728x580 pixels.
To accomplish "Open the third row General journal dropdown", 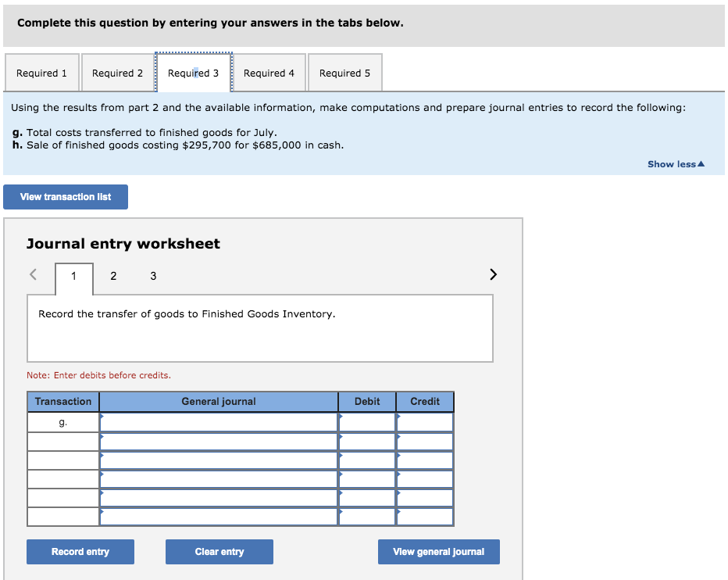I will tap(219, 460).
